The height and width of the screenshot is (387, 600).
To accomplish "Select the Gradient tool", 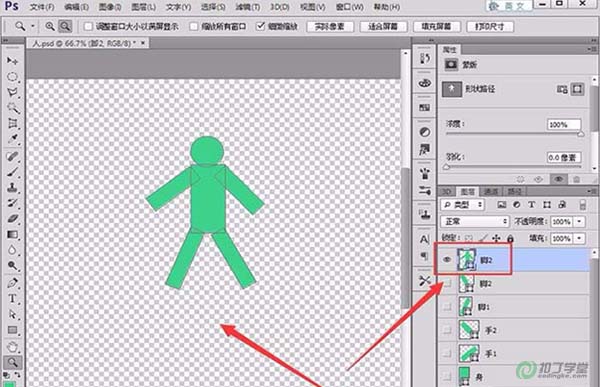I will tap(12, 235).
